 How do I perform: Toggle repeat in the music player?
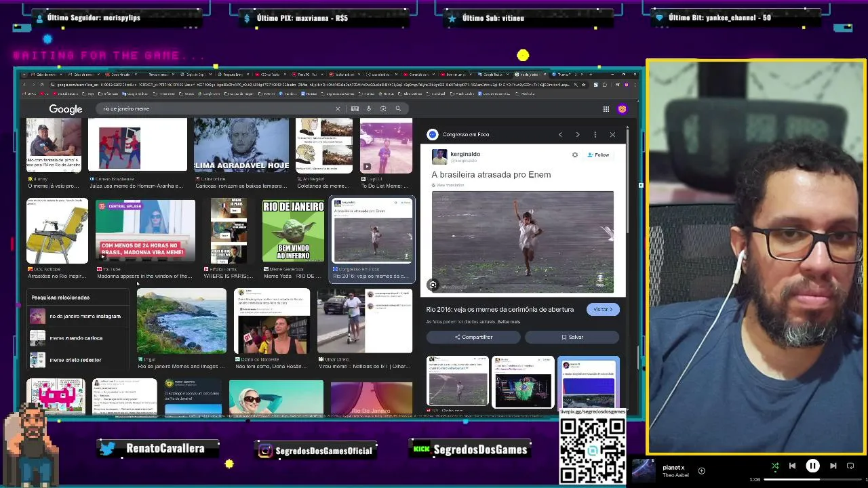850,466
